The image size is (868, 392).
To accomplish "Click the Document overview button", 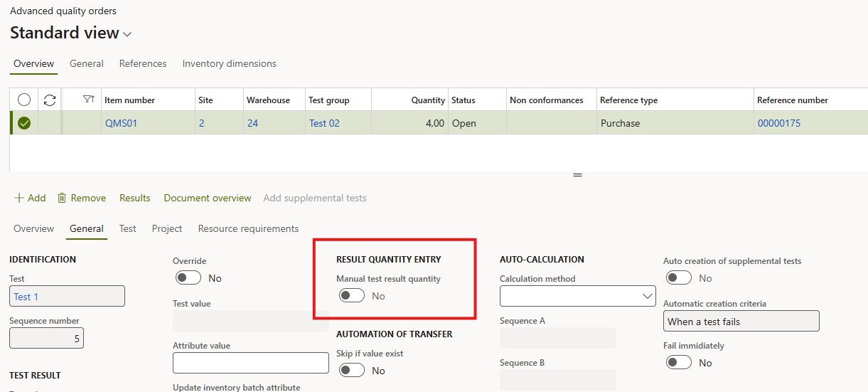I will point(208,198).
